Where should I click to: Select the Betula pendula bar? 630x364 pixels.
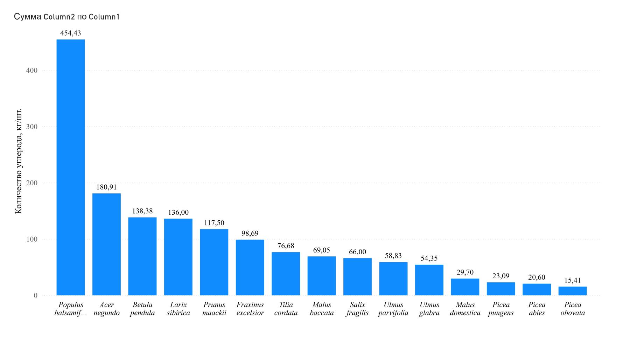coord(142,256)
